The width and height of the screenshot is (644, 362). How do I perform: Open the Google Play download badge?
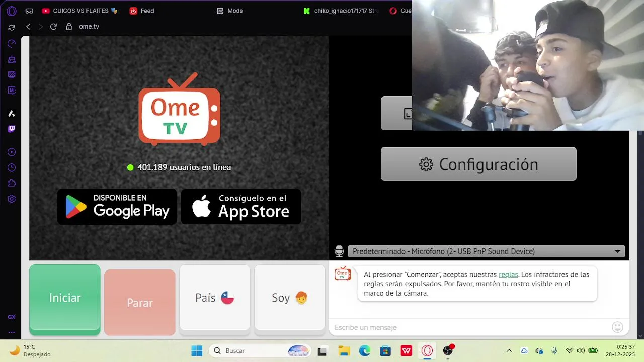click(x=117, y=207)
